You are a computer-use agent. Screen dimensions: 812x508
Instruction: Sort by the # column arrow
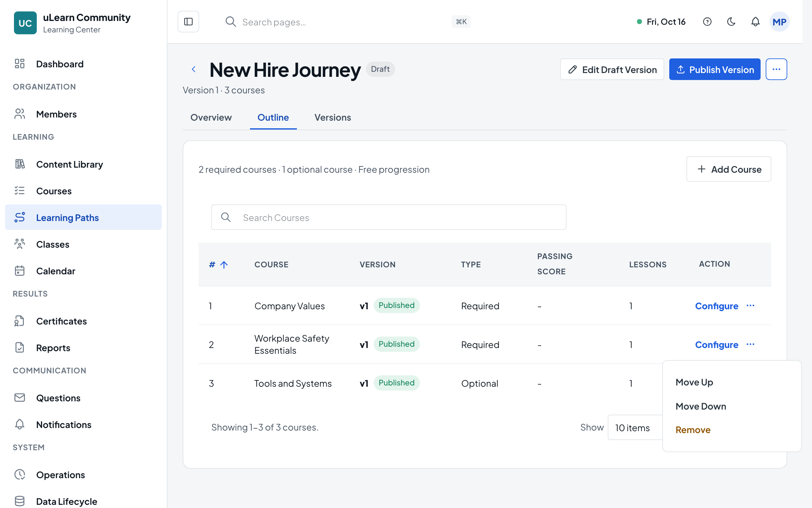tap(224, 265)
